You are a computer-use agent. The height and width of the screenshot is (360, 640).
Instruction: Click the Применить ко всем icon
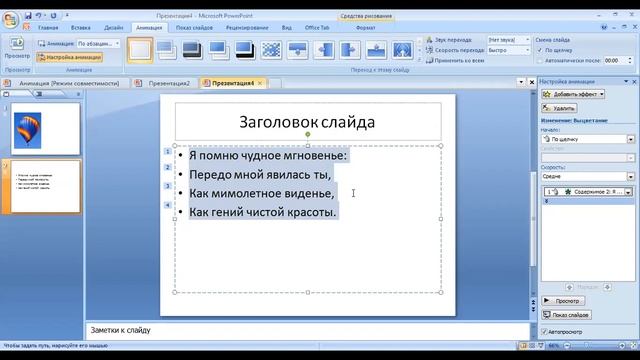pos(429,60)
